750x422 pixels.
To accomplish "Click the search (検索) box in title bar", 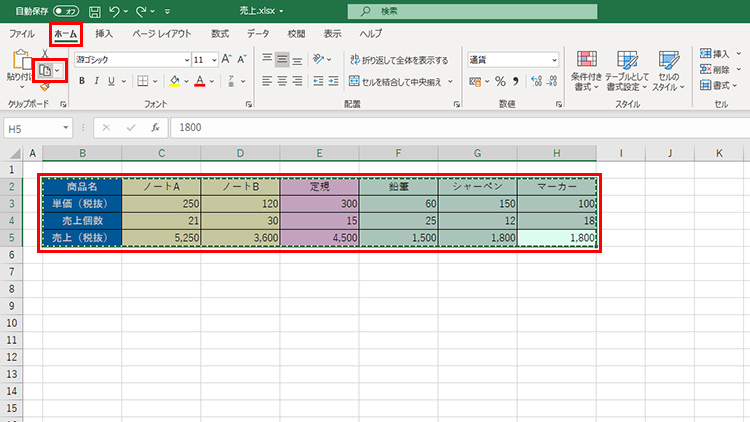I will click(450, 12).
